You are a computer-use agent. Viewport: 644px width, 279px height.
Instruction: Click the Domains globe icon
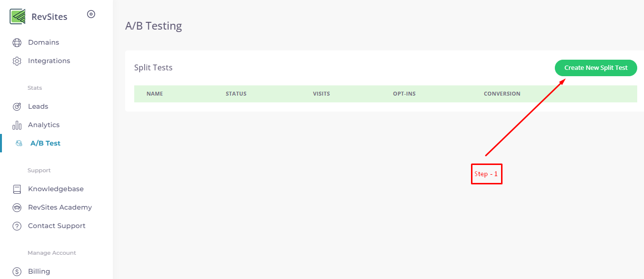click(x=17, y=43)
